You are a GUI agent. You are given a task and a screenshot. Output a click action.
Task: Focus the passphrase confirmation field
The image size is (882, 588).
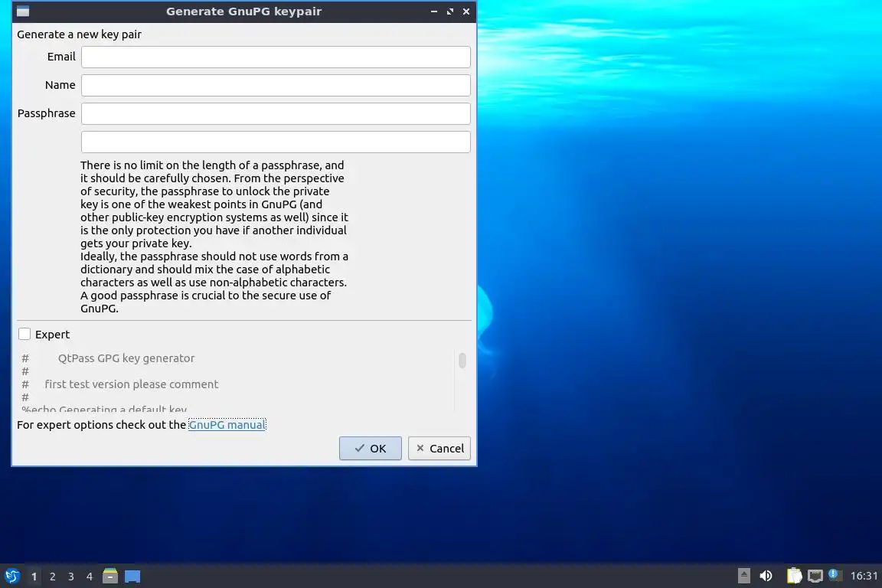point(276,142)
